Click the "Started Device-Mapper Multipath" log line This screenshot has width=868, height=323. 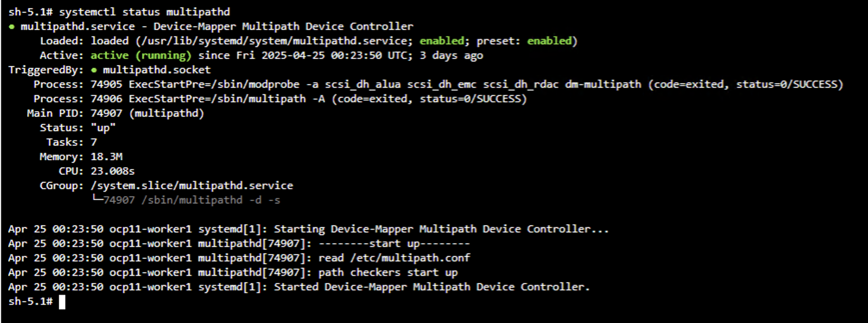[431, 287]
